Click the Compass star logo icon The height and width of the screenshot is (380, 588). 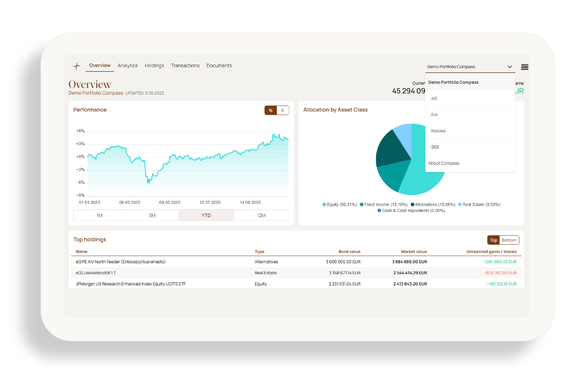coord(77,66)
